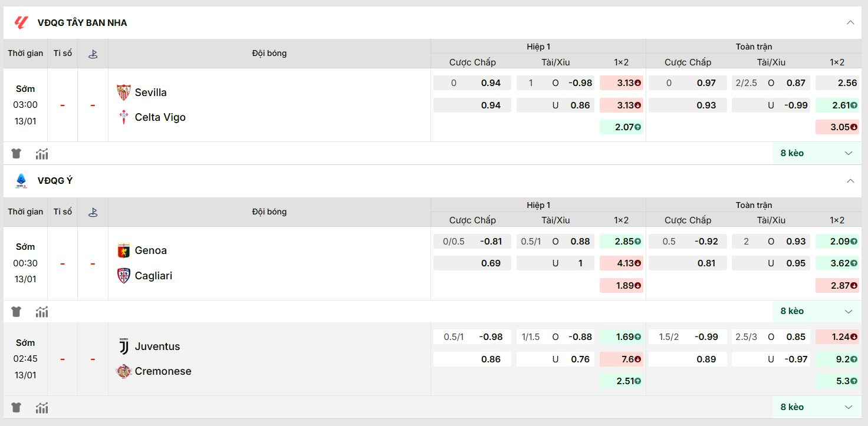The image size is (868, 426).
Task: Expand the 8 kèo dropdown for Juventus match
Action: pos(817,407)
